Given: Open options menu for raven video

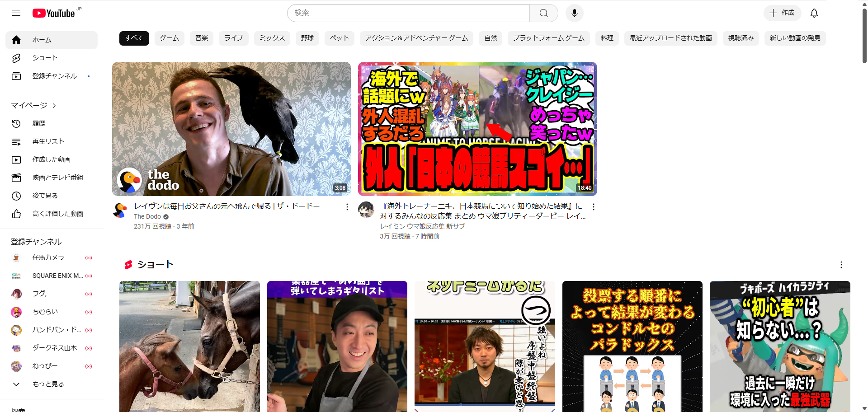Looking at the screenshot, I should (347, 207).
